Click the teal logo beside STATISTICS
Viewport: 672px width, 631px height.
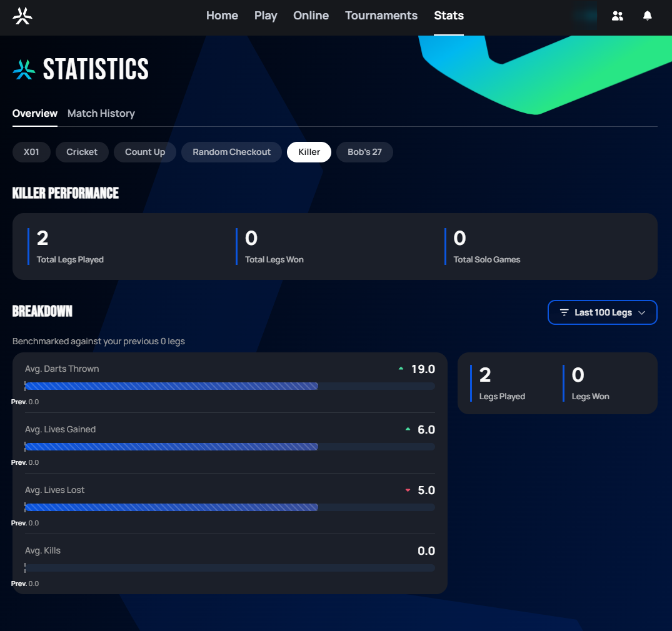(24, 69)
